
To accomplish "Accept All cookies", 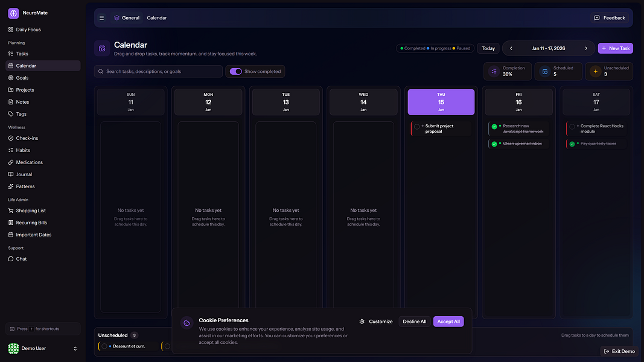I will pos(448,322).
